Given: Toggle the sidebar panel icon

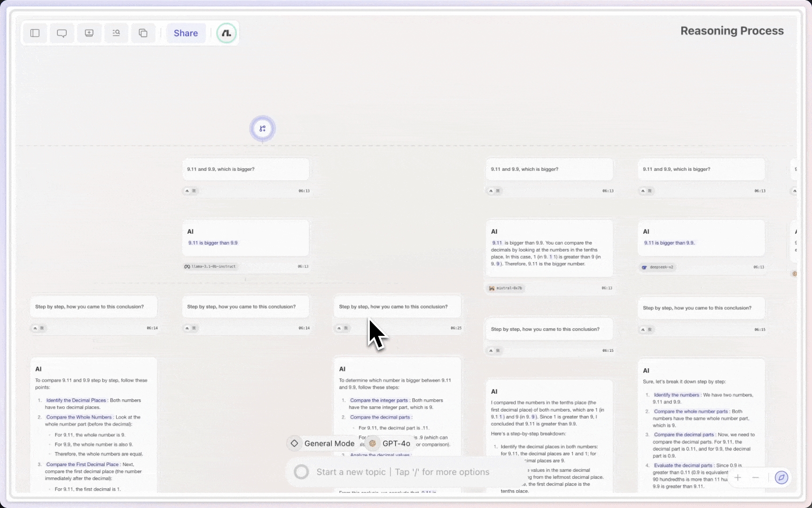Looking at the screenshot, I should pos(35,33).
